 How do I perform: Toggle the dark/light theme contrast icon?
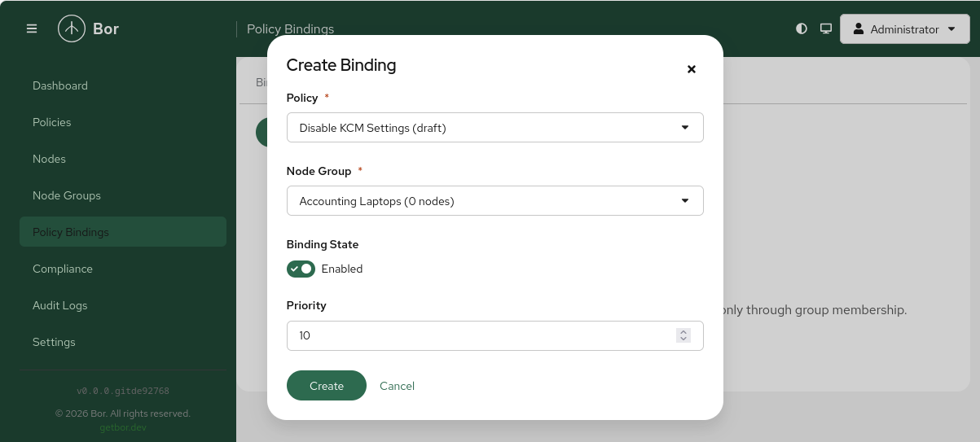tap(802, 28)
